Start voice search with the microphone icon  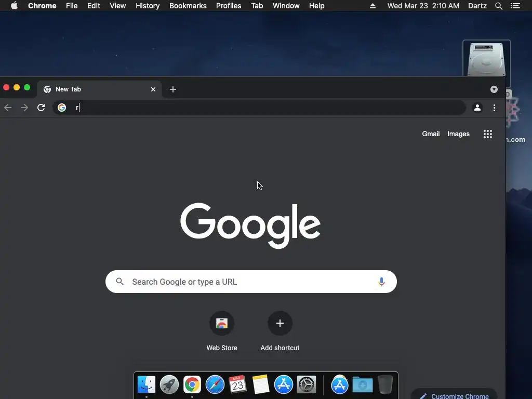(381, 282)
